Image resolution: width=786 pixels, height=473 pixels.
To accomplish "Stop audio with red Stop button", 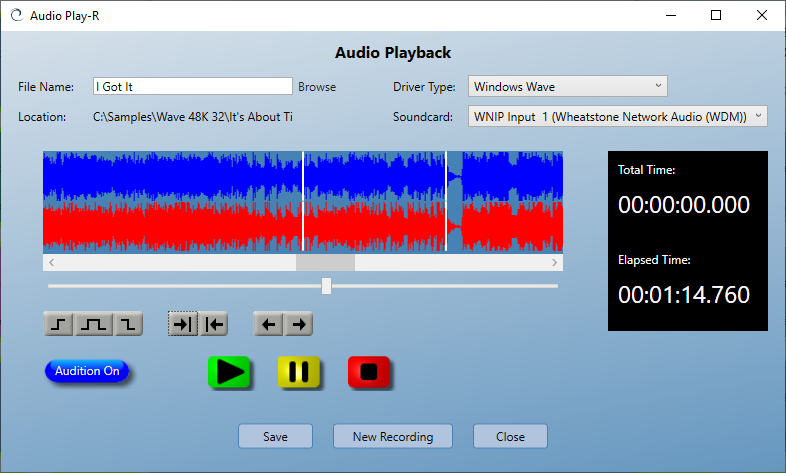I will [x=369, y=372].
